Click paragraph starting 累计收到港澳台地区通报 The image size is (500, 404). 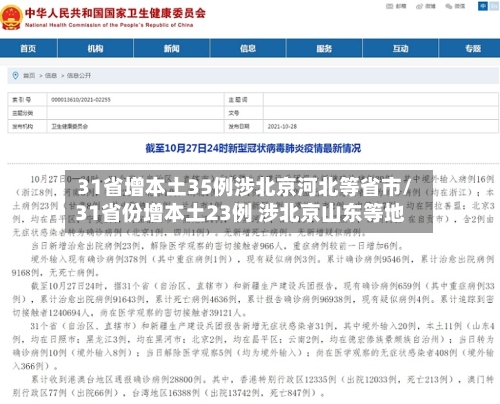click(x=253, y=386)
